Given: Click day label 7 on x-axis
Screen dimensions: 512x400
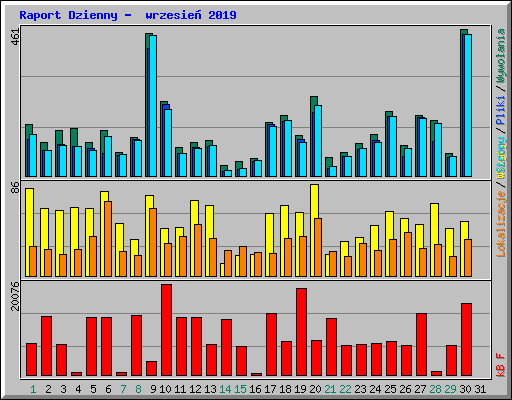Looking at the screenshot, I should pos(123,389).
